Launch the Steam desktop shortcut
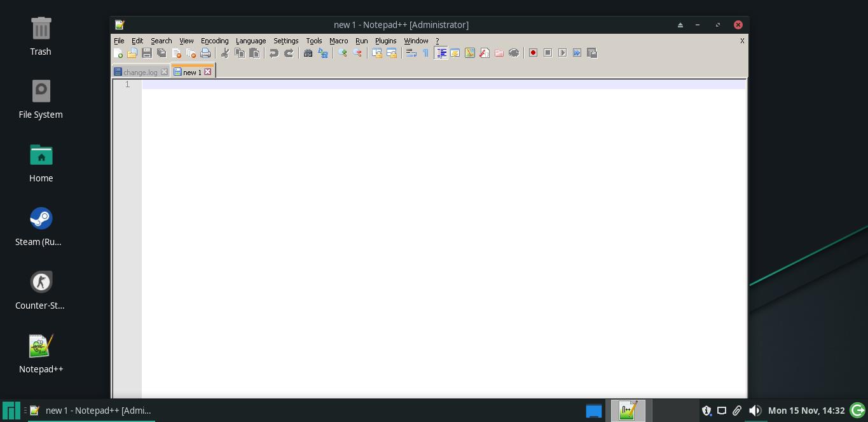The image size is (868, 422). [39, 227]
